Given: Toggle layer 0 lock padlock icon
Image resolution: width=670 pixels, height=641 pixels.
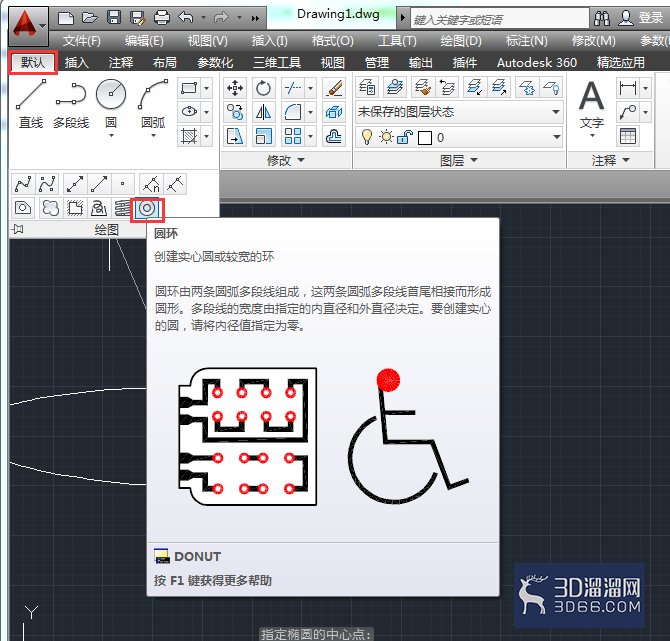Looking at the screenshot, I should pyautogui.click(x=404, y=137).
